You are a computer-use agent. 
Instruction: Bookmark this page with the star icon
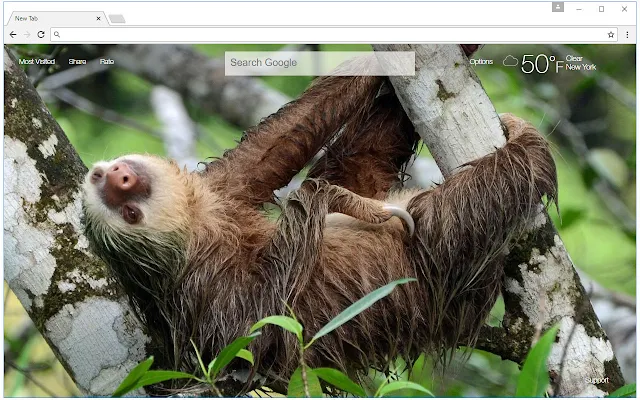611,35
